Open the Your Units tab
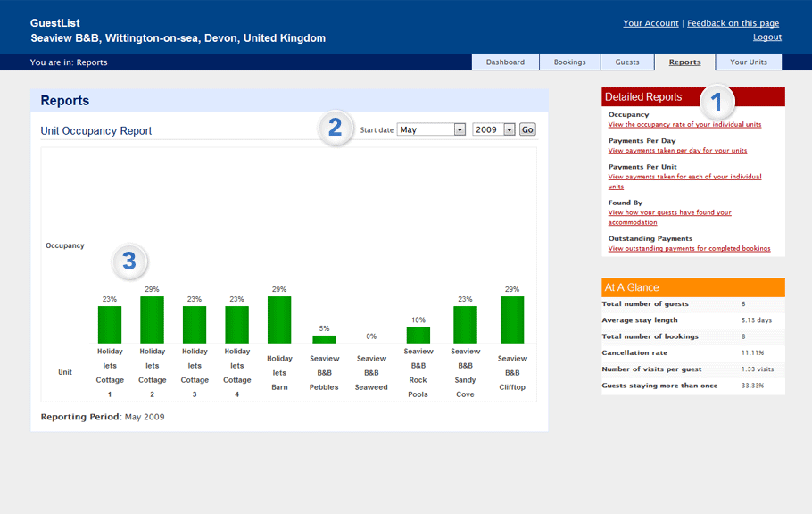Viewport: 812px width, 514px height. pyautogui.click(x=749, y=62)
